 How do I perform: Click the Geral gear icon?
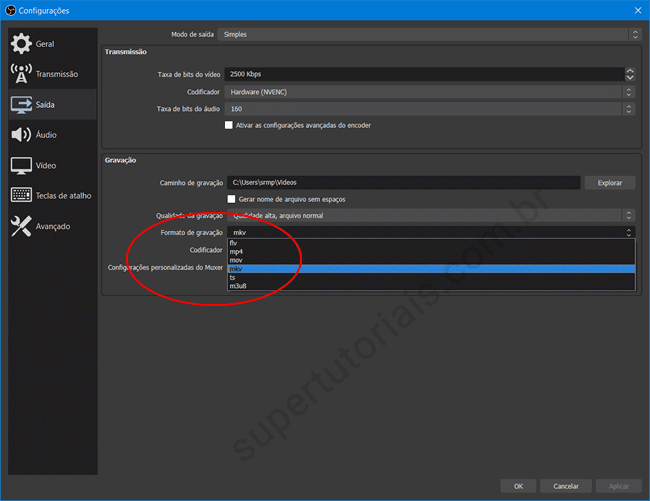21,44
